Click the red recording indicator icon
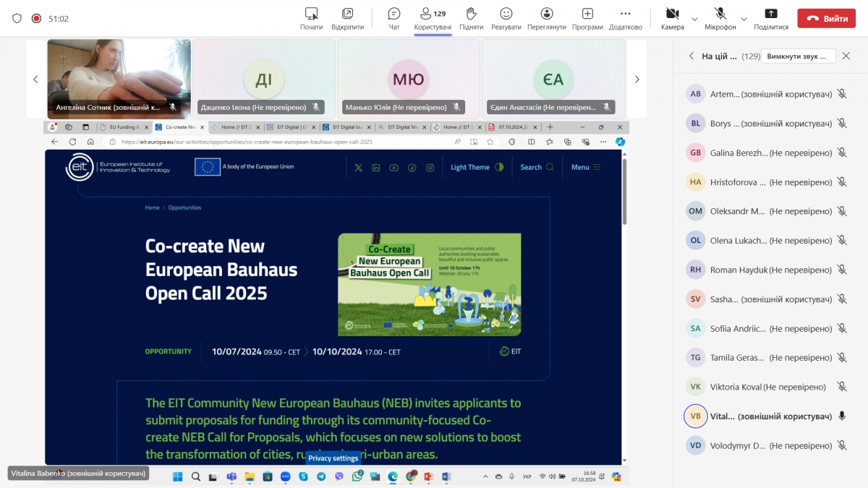This screenshot has width=868, height=488. coord(36,18)
